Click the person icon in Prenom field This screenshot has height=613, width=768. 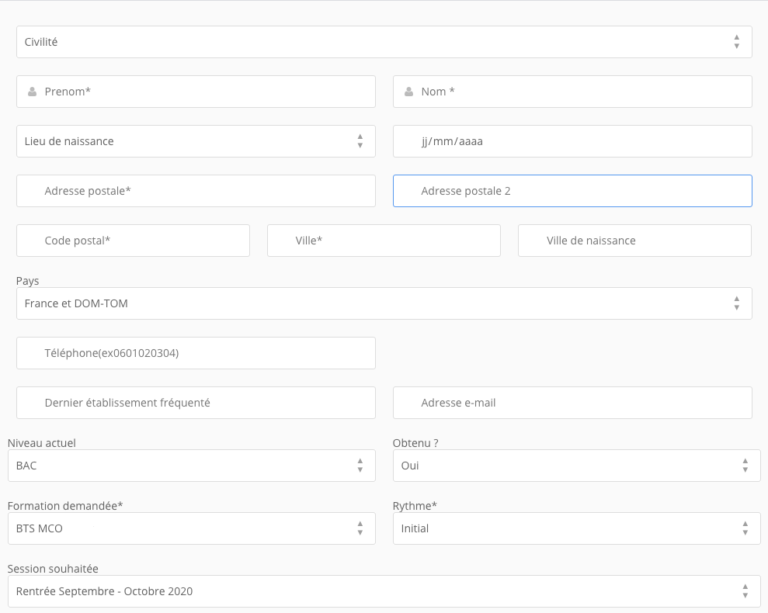[x=32, y=92]
